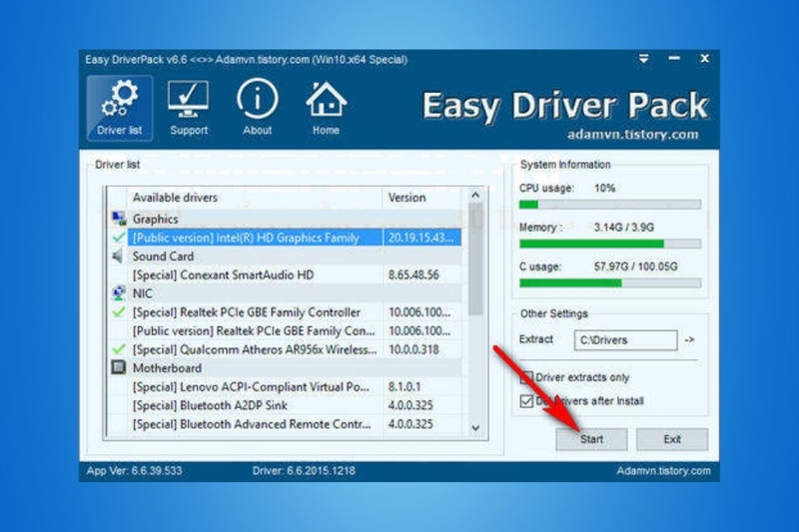
Task: Click version 10.0.0.318 cell
Action: pos(413,349)
